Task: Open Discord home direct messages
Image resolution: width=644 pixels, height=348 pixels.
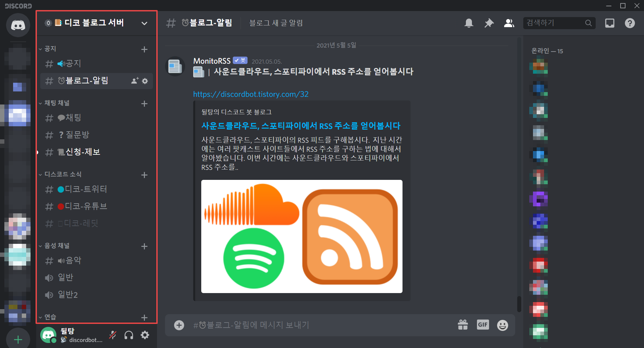Action: (x=18, y=25)
